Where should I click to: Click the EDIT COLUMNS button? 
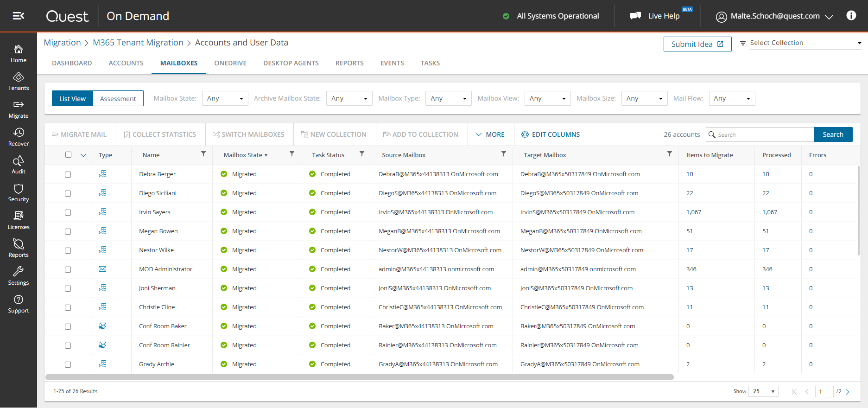[551, 134]
